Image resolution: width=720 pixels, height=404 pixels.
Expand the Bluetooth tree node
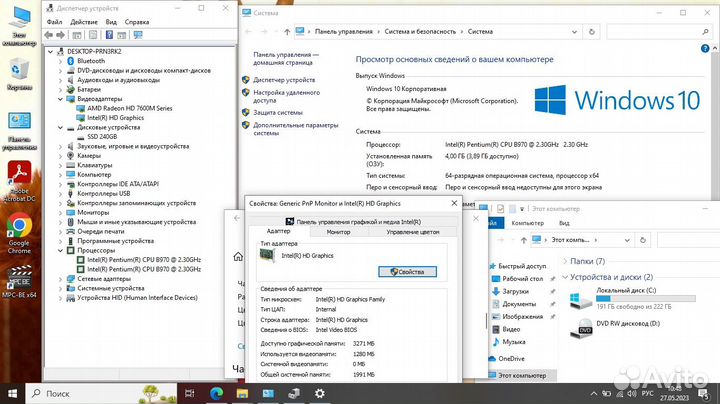tap(61, 61)
